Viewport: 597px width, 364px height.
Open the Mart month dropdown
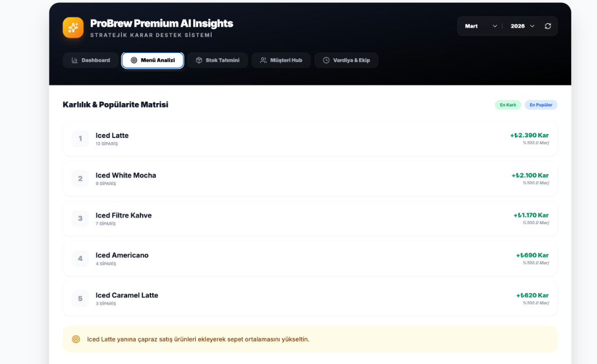(480, 26)
